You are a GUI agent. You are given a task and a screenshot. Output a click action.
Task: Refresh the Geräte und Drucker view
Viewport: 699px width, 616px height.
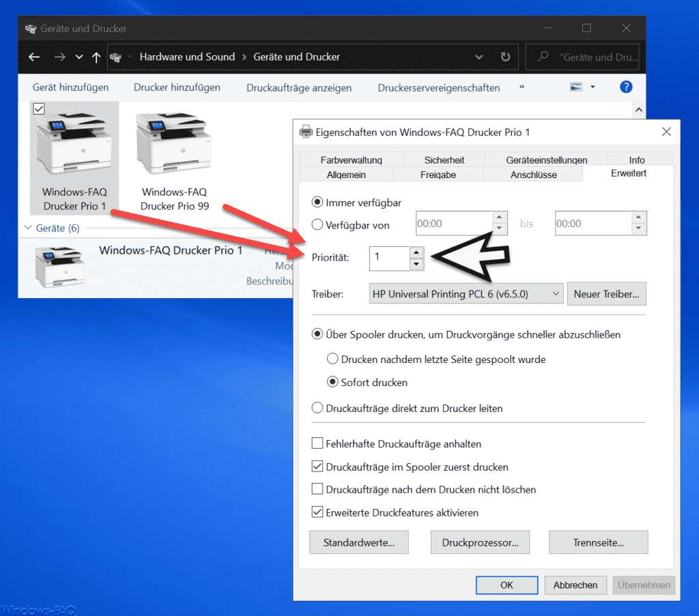click(504, 57)
